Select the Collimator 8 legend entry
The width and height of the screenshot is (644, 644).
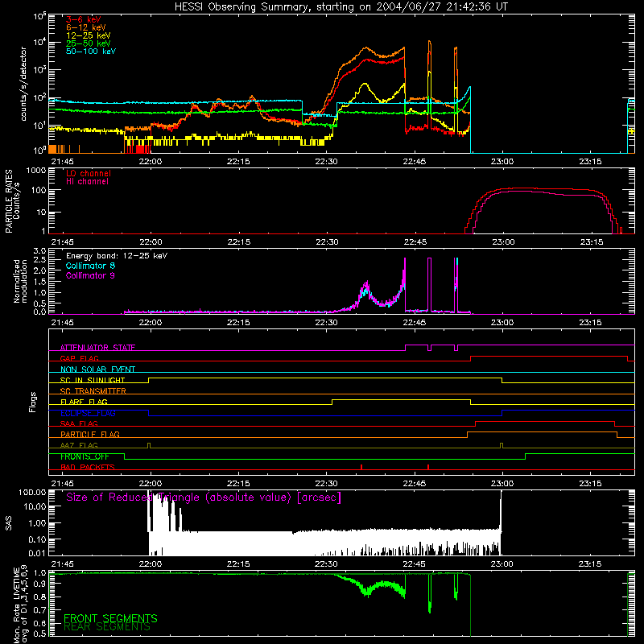click(90, 266)
